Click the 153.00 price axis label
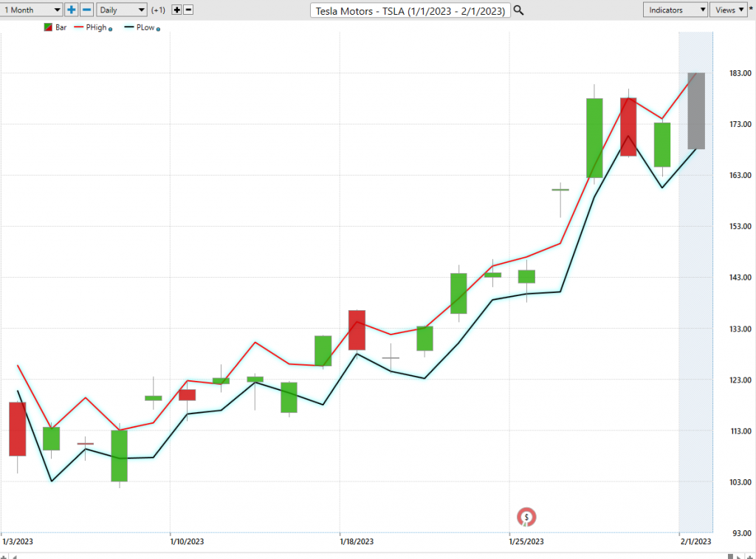 740,226
